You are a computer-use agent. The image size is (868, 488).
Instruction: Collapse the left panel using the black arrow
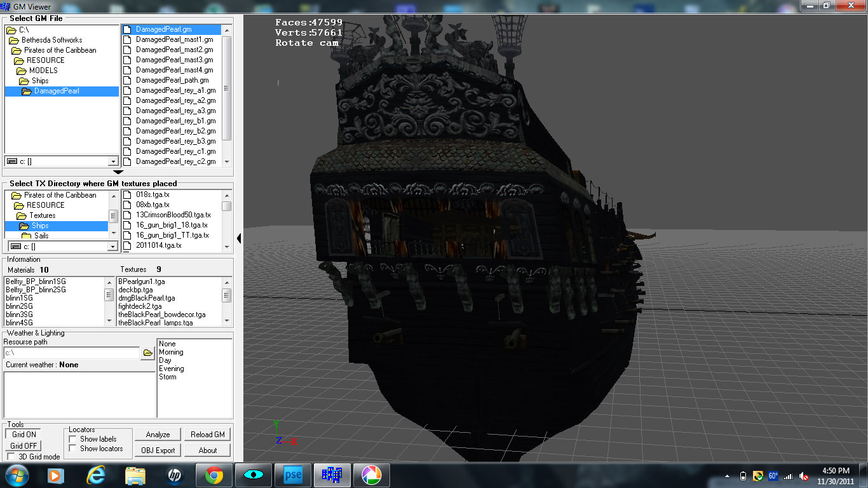pos(239,238)
